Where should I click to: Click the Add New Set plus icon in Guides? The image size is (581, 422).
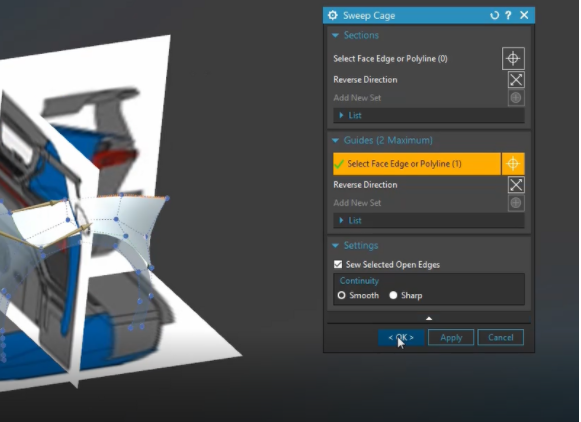(516, 203)
